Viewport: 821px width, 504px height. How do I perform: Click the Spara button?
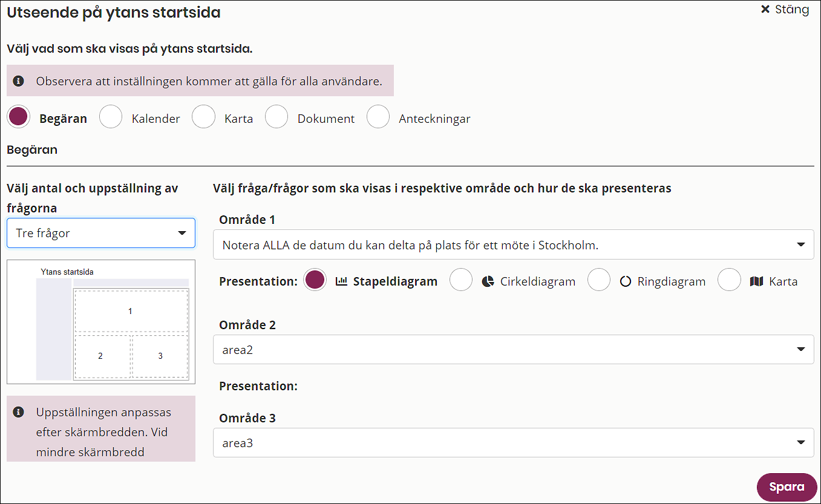point(787,487)
